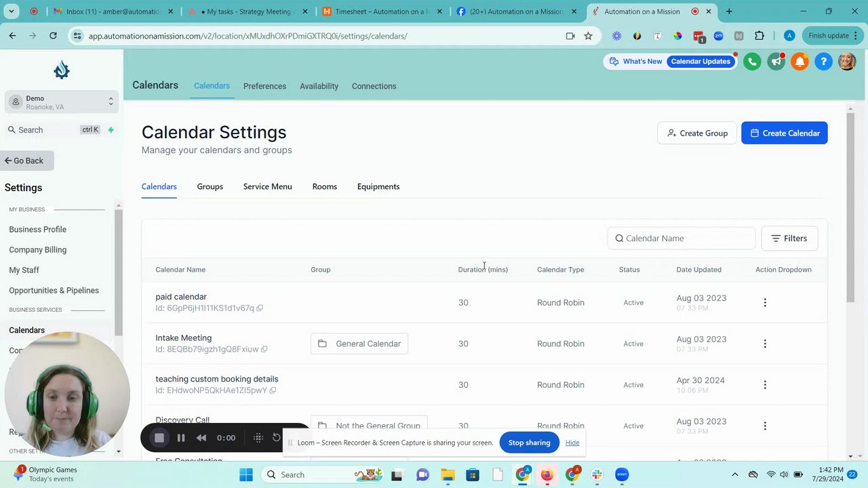Open the Preferences top tab

tap(264, 86)
